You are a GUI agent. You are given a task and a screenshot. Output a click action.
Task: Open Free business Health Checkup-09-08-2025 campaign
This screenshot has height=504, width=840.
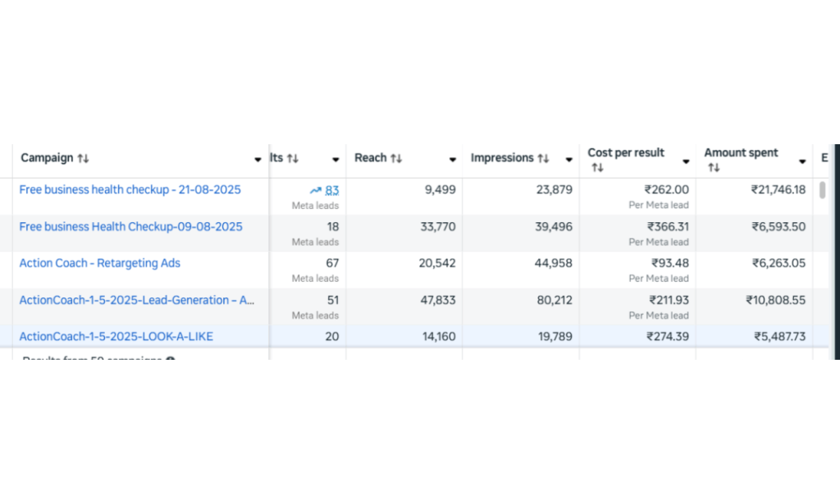[130, 226]
